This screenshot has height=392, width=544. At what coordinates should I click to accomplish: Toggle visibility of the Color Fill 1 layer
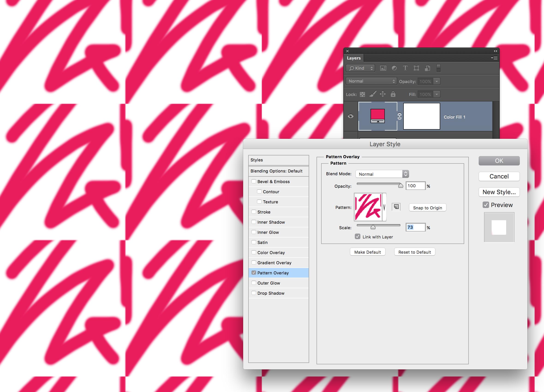[351, 116]
